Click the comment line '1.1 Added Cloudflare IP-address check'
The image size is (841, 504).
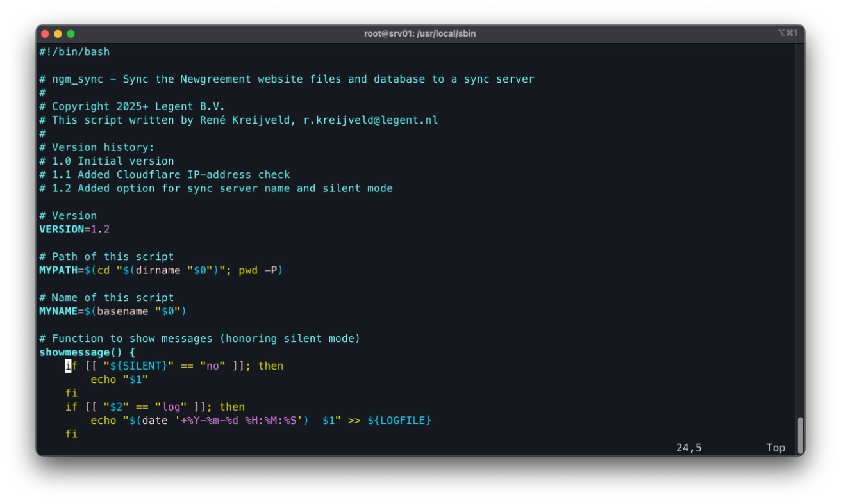[165, 175]
